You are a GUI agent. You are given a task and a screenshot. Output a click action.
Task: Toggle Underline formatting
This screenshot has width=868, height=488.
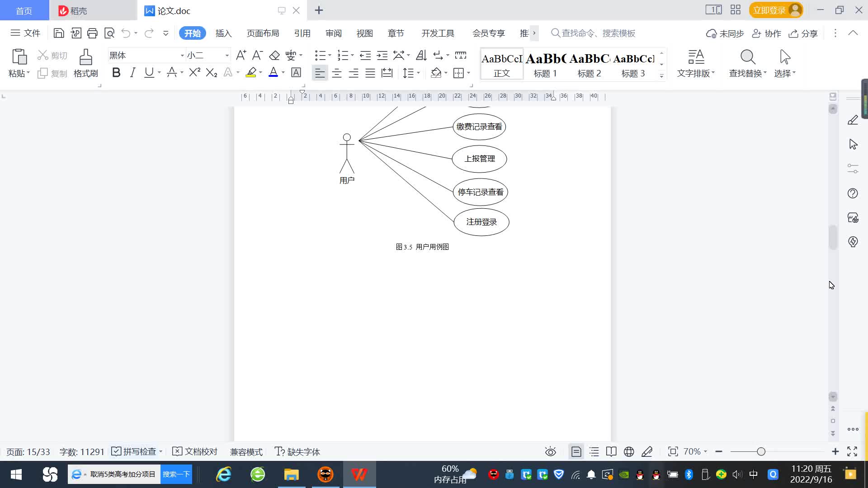point(149,72)
